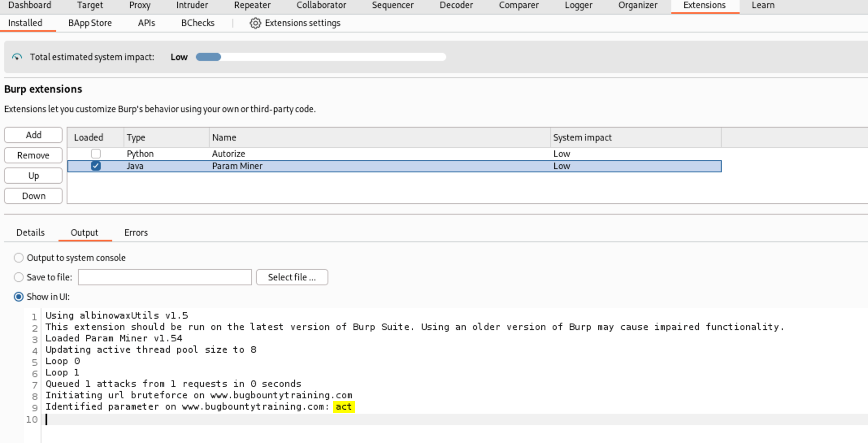Image resolution: width=868 pixels, height=443 pixels.
Task: Click the 'Initiating url bruteforce' output line
Action: pyautogui.click(x=199, y=395)
